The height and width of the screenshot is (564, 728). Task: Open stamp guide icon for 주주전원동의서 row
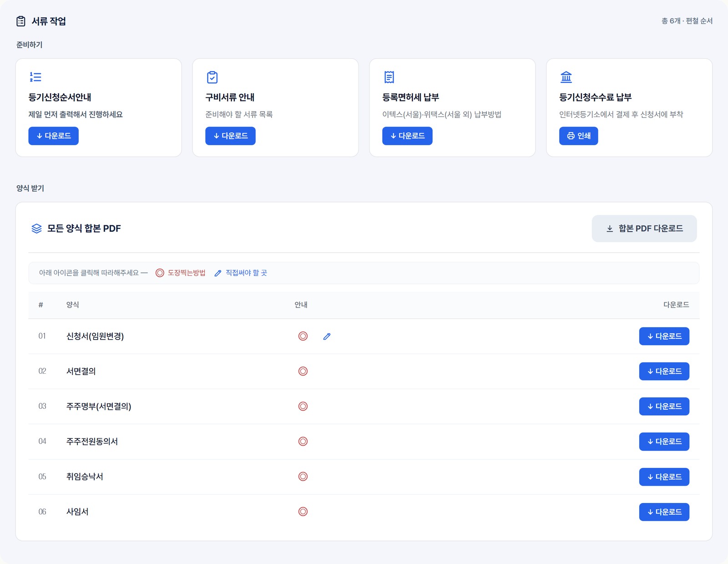click(303, 441)
